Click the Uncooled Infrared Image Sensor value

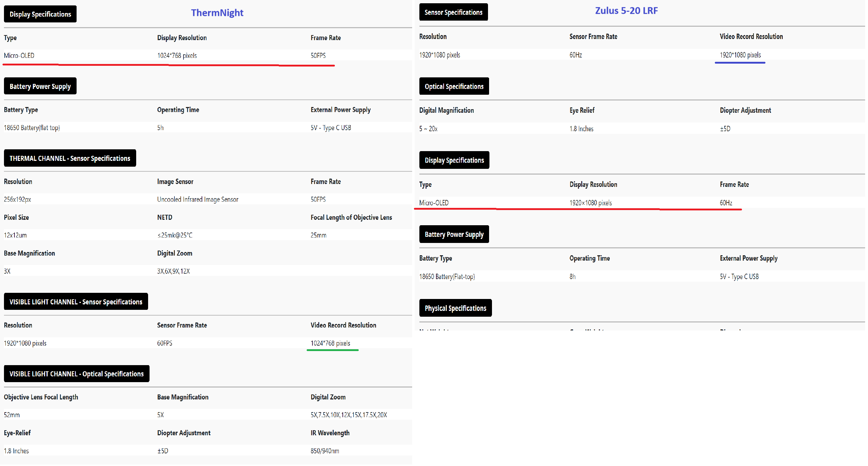pos(198,199)
